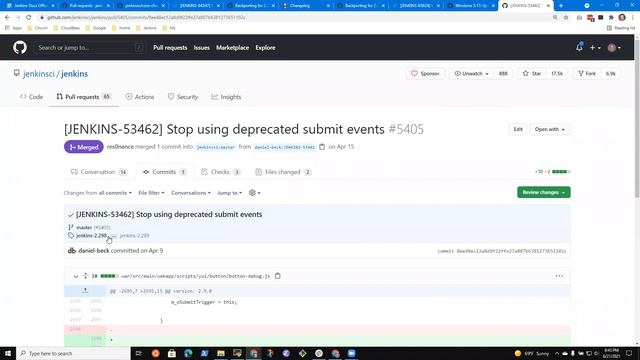Viewport: 640px width, 360px height.
Task: Copy the head branch name icon
Action: [x=322, y=147]
